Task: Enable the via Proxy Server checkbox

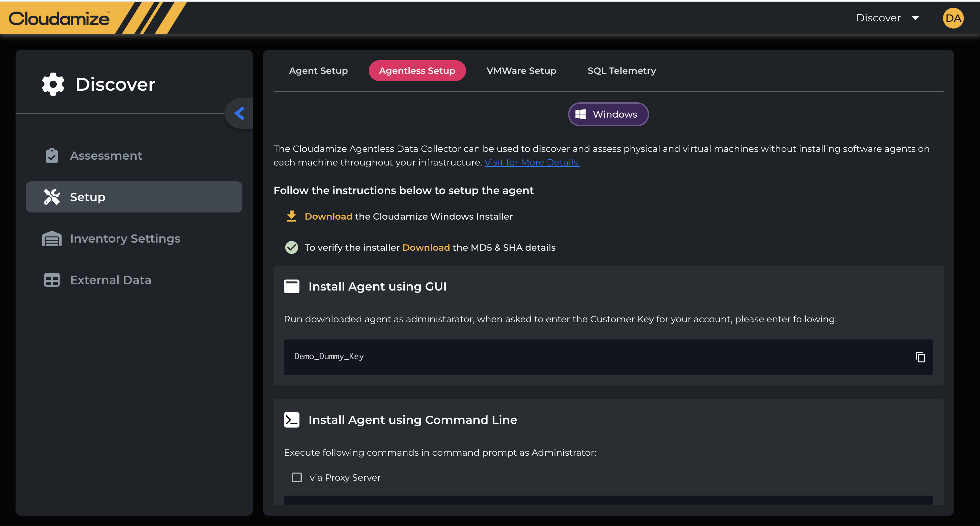Action: pyautogui.click(x=297, y=477)
